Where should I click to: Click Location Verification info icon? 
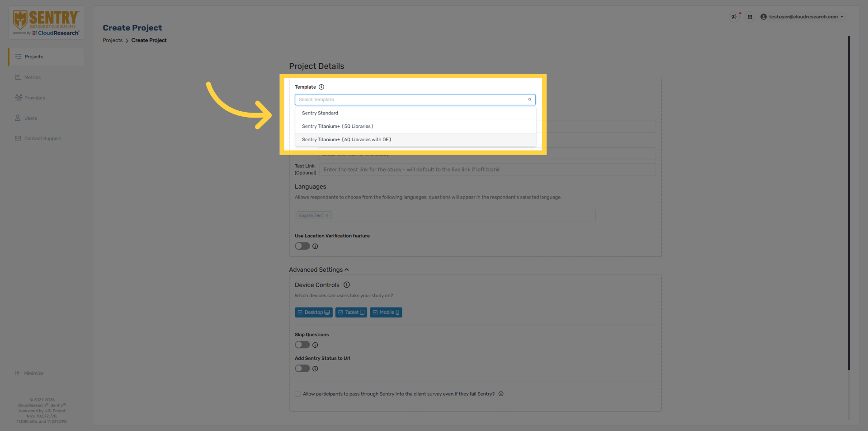coord(315,246)
